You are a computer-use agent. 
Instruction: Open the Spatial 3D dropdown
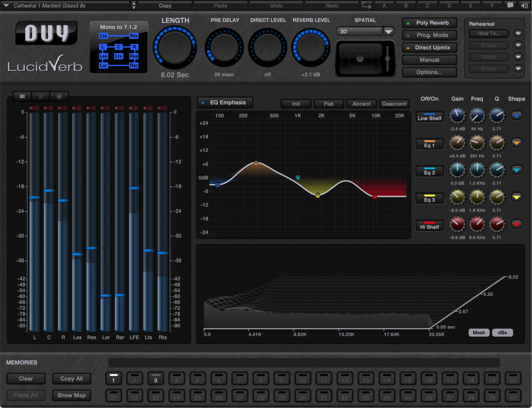pyautogui.click(x=388, y=32)
